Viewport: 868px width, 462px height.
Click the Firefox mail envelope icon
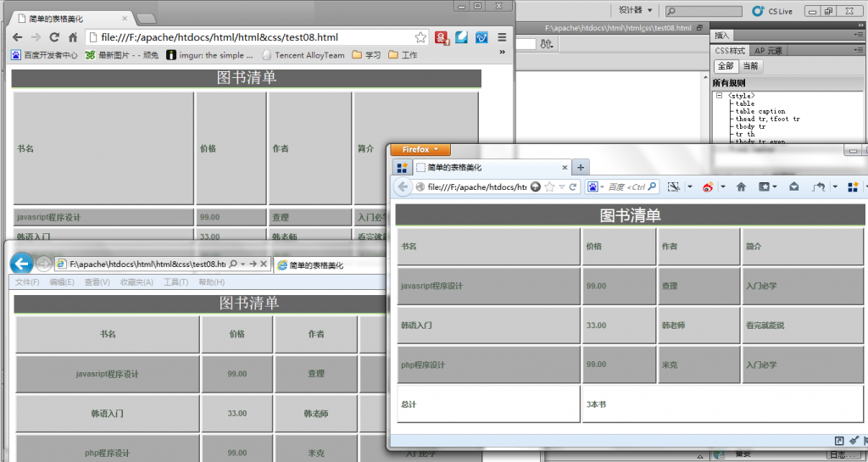click(x=793, y=186)
